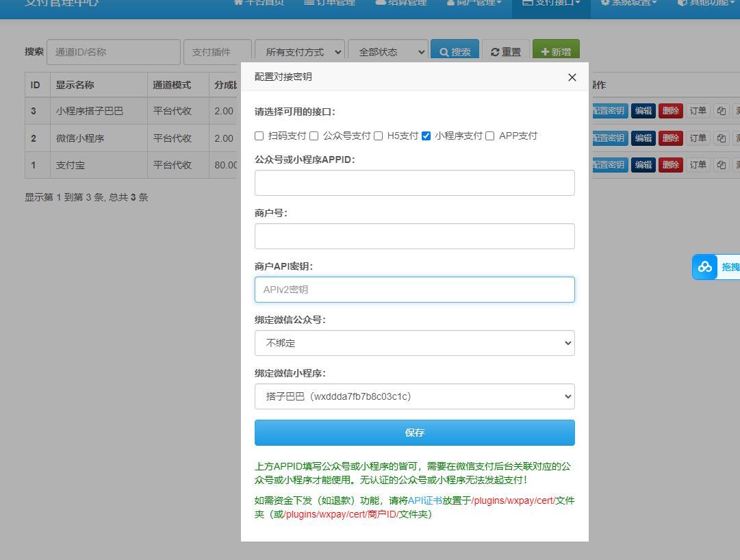
Task: Click into the 商户号 input field
Action: 414,236
